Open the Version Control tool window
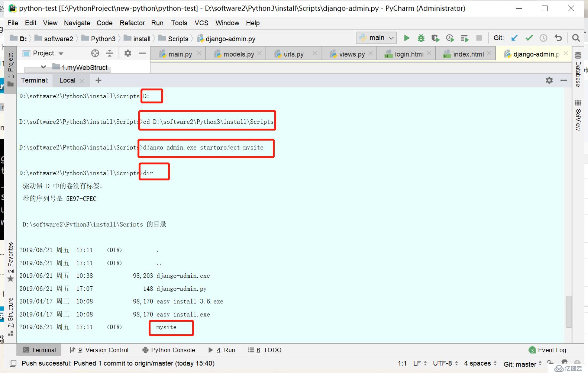Screen dimensions: 588x373 point(99,350)
